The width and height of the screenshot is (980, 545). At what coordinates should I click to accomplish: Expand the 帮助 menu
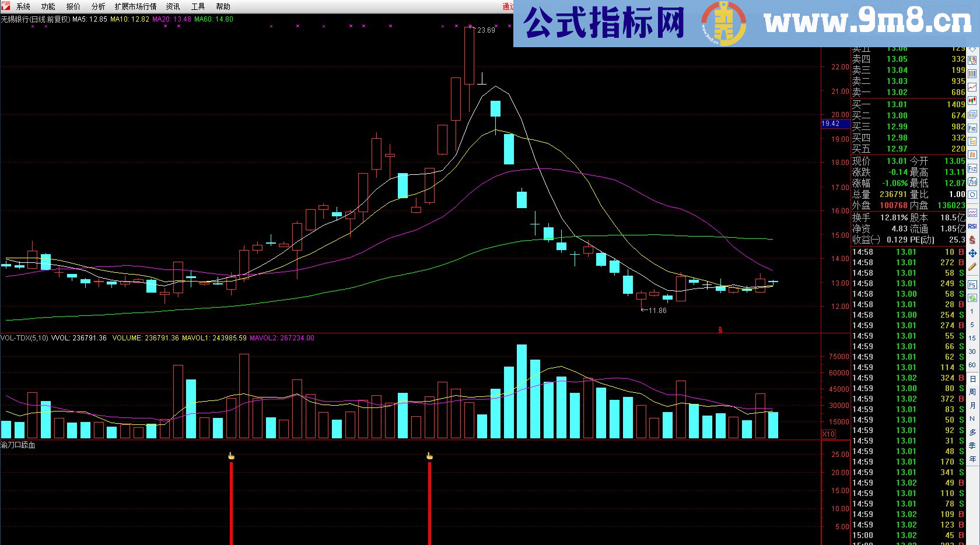coord(223,6)
